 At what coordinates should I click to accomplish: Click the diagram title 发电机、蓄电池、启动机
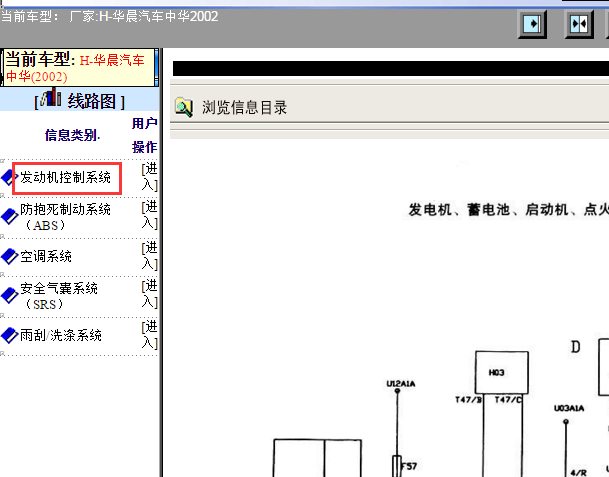coord(508,210)
